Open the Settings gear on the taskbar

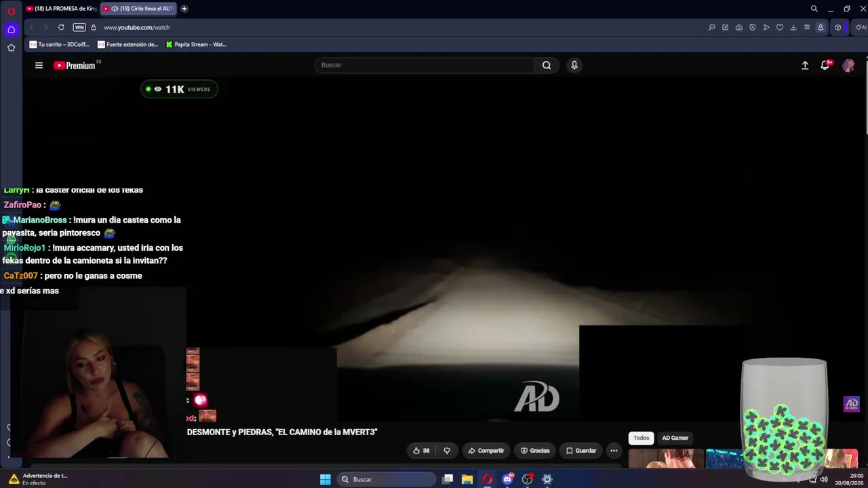547,479
